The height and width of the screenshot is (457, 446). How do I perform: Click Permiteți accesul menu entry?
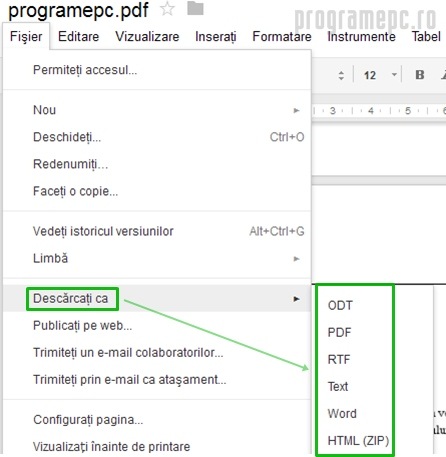[x=157, y=70]
